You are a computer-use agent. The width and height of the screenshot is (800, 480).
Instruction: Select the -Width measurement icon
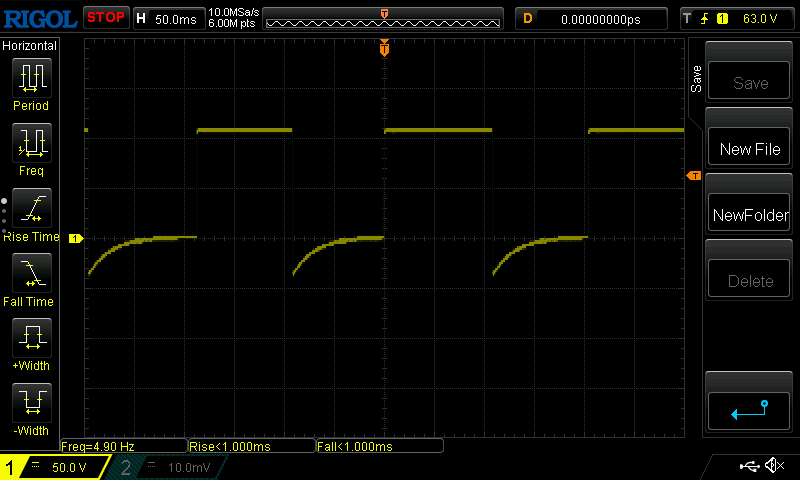(32, 402)
